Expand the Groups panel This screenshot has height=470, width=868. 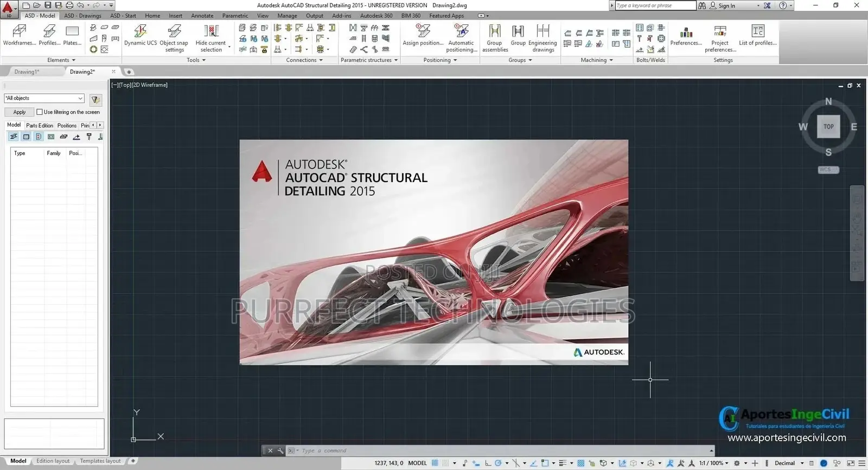tap(520, 60)
